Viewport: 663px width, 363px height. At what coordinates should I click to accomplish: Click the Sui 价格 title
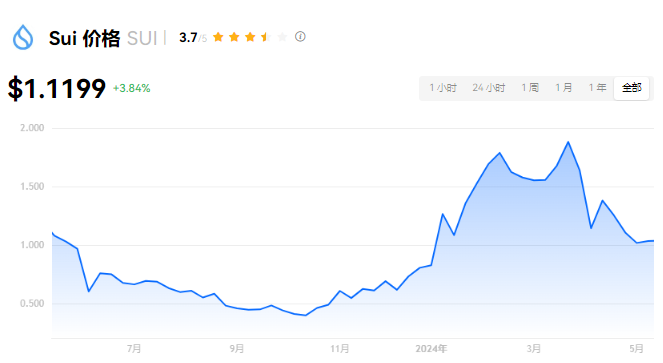(x=85, y=38)
